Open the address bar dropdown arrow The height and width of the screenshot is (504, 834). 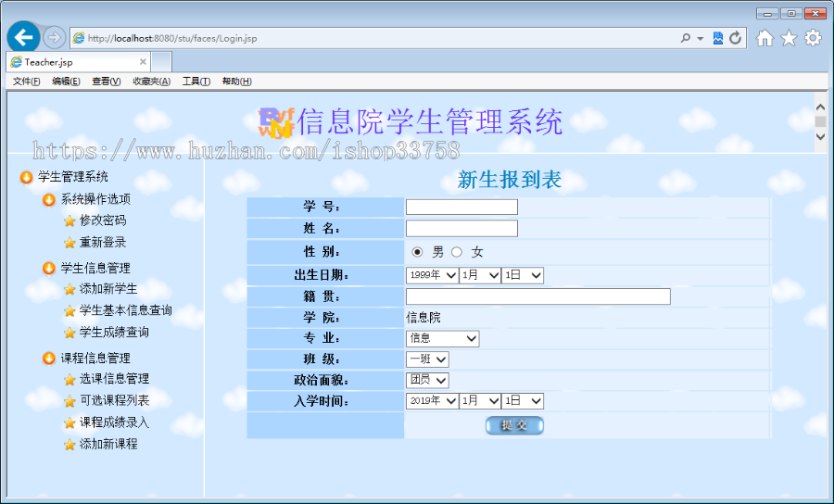[700, 38]
